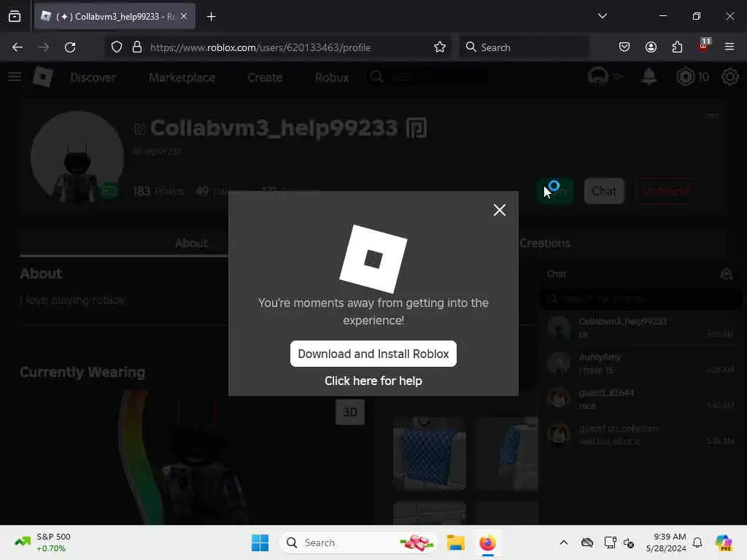
Task: Open the Discover page
Action: click(x=93, y=77)
